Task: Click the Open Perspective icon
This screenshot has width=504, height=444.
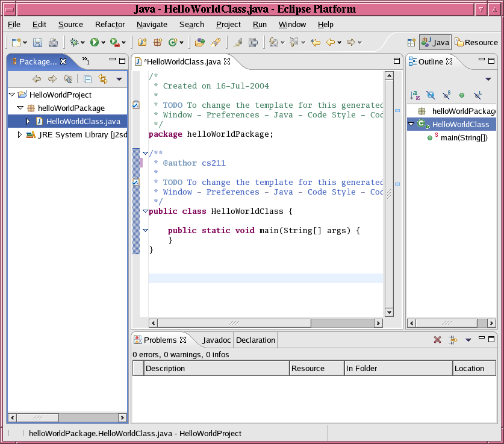Action: (x=411, y=42)
